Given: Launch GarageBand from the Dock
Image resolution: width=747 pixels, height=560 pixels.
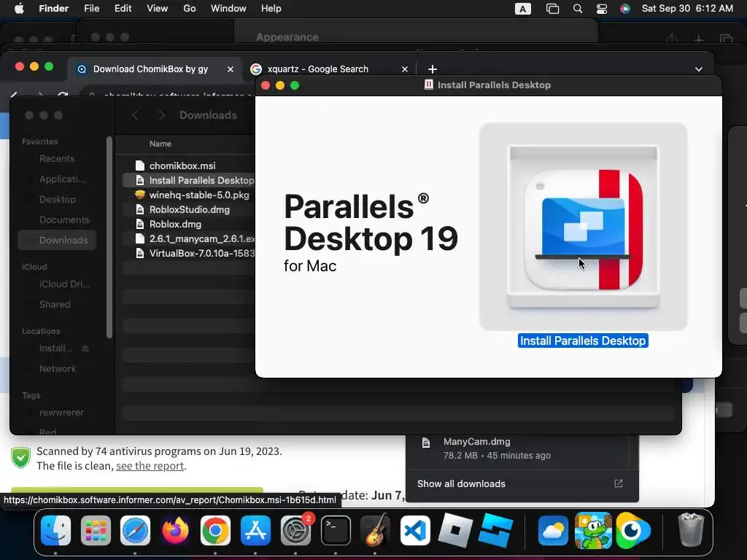Looking at the screenshot, I should click(x=376, y=530).
